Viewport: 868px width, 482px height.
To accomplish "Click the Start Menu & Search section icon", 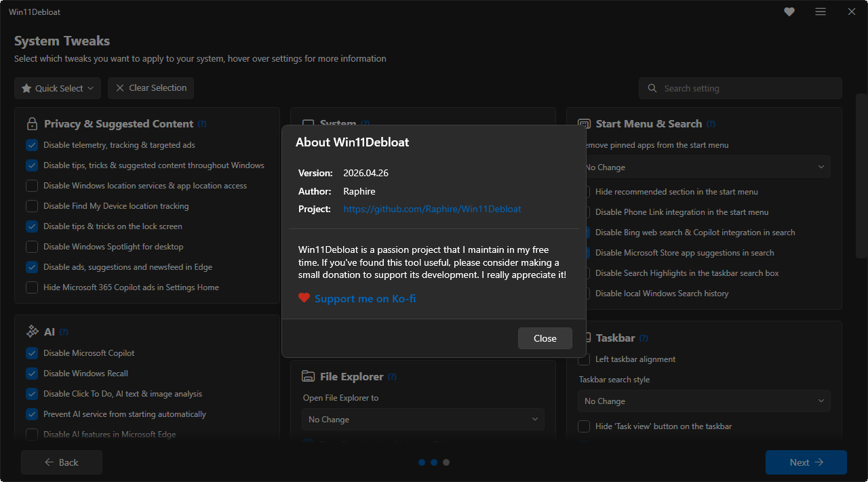I will [585, 124].
